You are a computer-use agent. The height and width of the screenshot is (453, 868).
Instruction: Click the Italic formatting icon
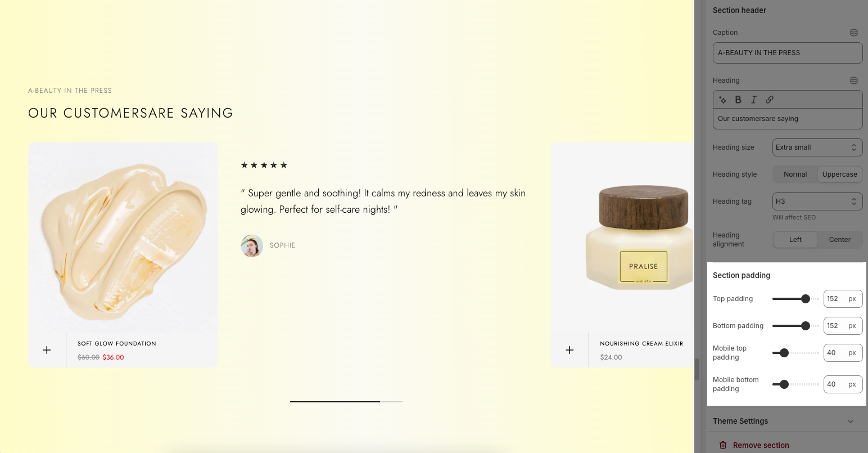point(754,100)
